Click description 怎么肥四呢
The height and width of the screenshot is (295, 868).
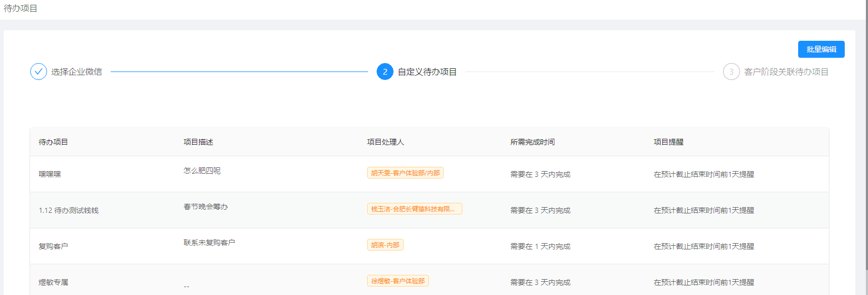coord(202,171)
